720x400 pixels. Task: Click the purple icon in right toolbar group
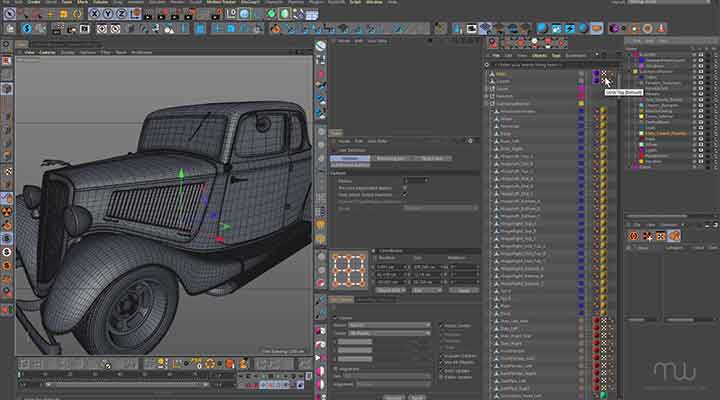614,28
